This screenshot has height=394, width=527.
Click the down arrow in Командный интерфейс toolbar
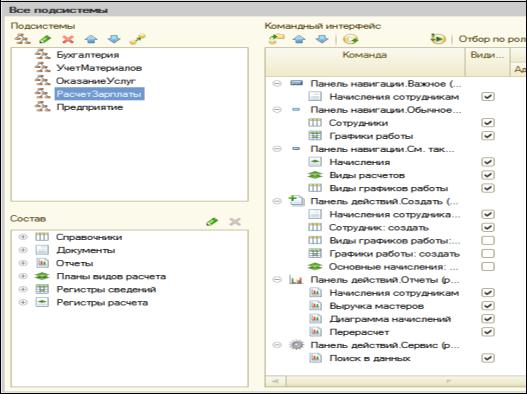tap(322, 39)
